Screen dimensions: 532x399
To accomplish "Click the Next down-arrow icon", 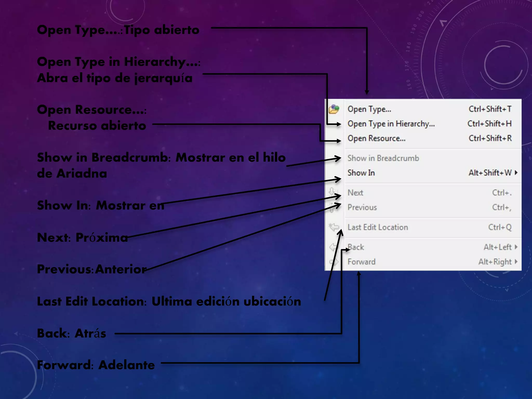I will [x=332, y=192].
